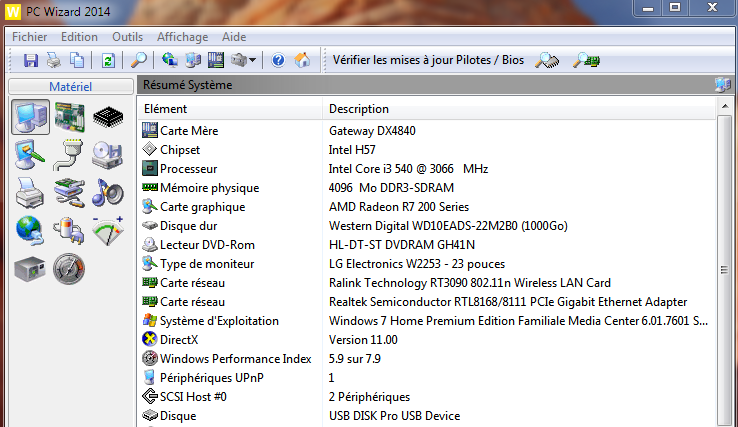Click the Description column header
The width and height of the screenshot is (738, 427).
tap(519, 109)
